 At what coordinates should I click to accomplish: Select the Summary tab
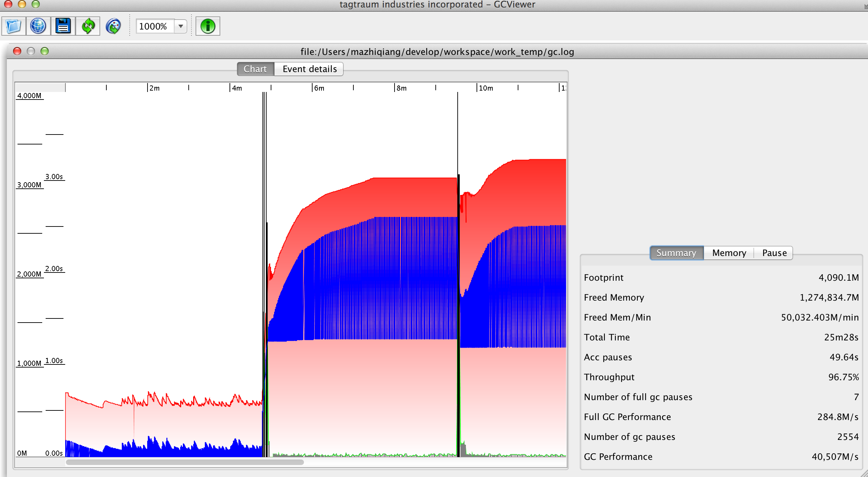coord(676,253)
